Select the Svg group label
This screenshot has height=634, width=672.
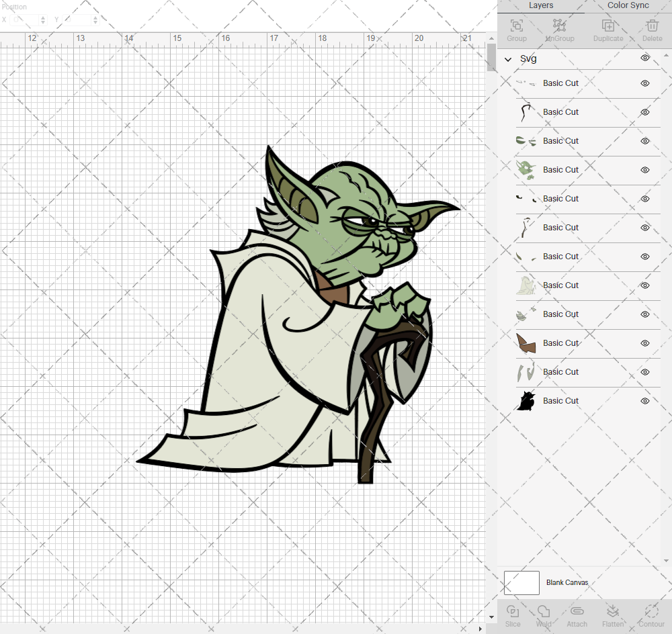click(528, 58)
